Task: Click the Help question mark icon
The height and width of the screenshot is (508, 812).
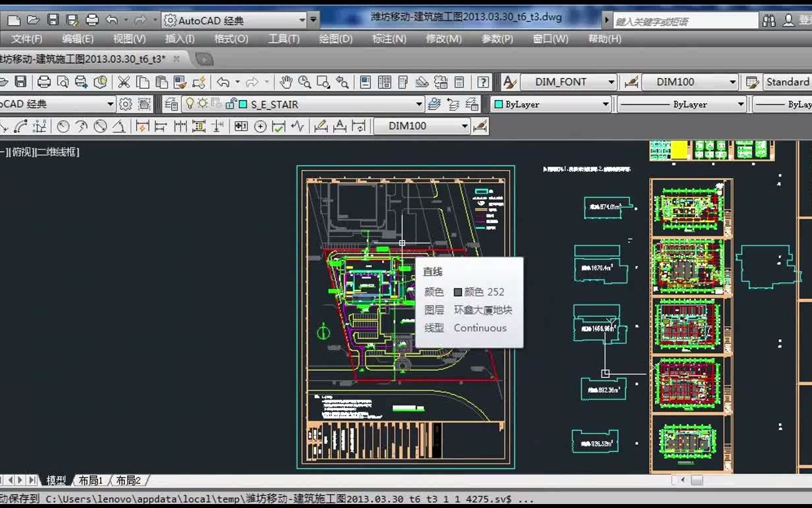Action: [483, 82]
